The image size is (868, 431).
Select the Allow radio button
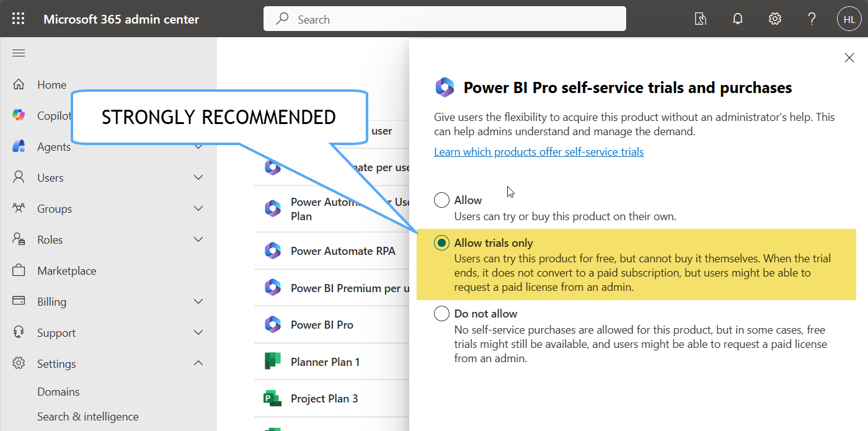[x=441, y=200]
